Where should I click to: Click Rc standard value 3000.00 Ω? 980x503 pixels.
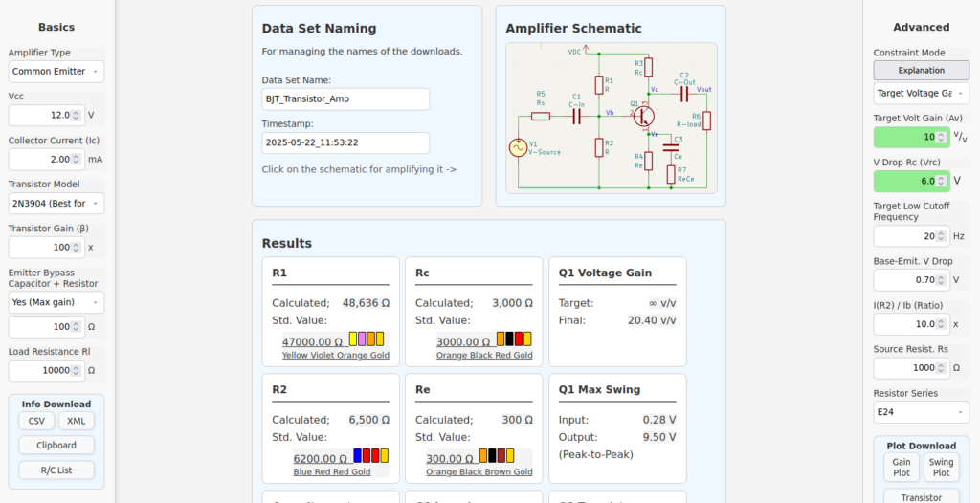point(463,341)
